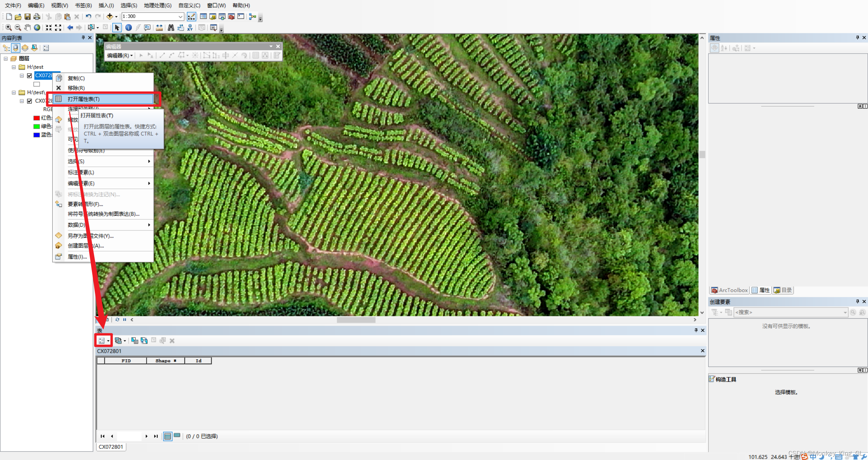Open the <搜索> template search combo box
The width and height of the screenshot is (868, 460).
[791, 312]
